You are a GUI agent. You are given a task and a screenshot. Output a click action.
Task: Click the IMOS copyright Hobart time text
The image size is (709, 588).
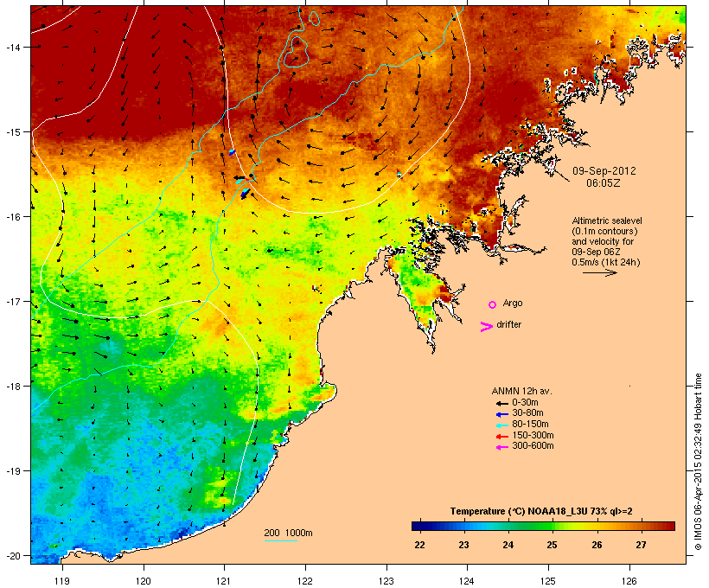coord(698,462)
